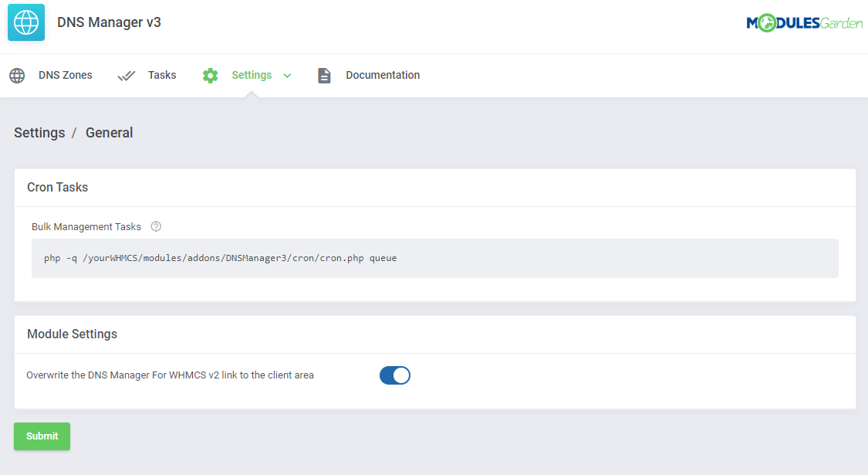
Task: Click the Settings breadcrumb link
Action: (39, 133)
